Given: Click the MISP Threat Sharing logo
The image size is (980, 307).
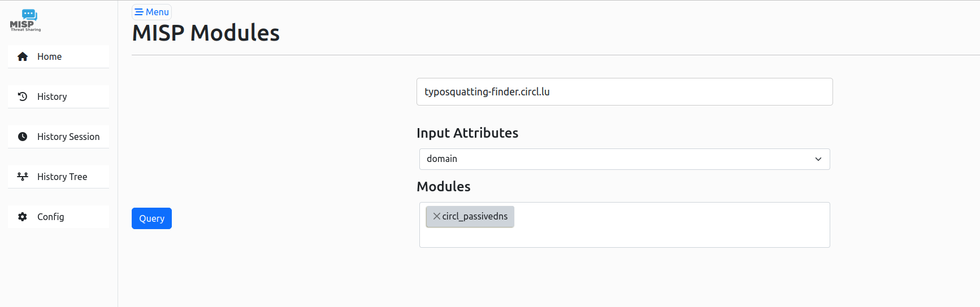Looking at the screenshot, I should pos(25,20).
